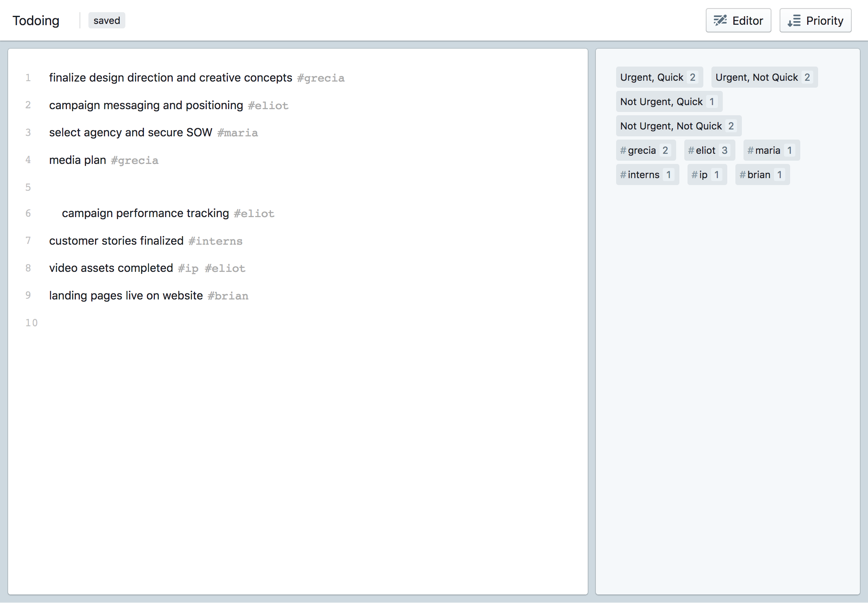This screenshot has width=868, height=603.
Task: Select the #eliot tag filter chip
Action: pyautogui.click(x=709, y=150)
